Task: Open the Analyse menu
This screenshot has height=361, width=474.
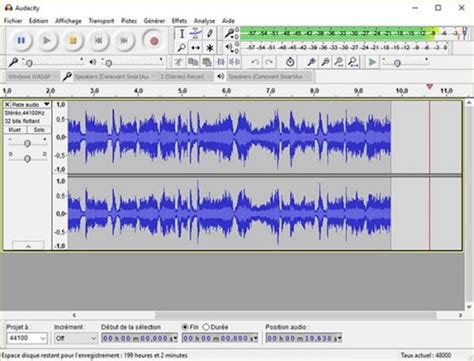Action: (205, 21)
